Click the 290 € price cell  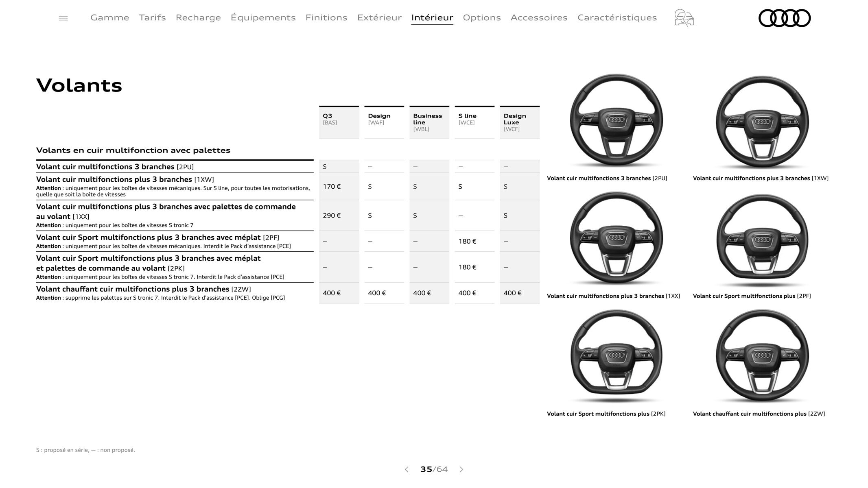(339, 216)
